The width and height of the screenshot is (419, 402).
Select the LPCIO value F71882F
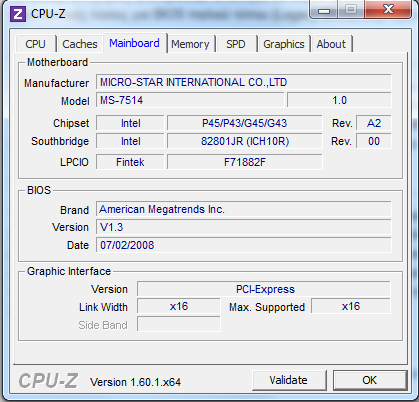tap(245, 162)
